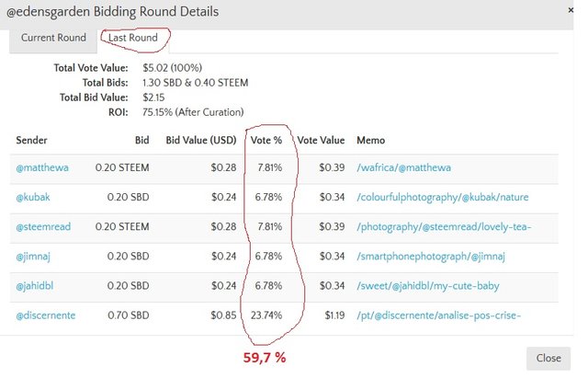Switch to the Current Round tab
This screenshot has width=588, height=378.
point(53,38)
